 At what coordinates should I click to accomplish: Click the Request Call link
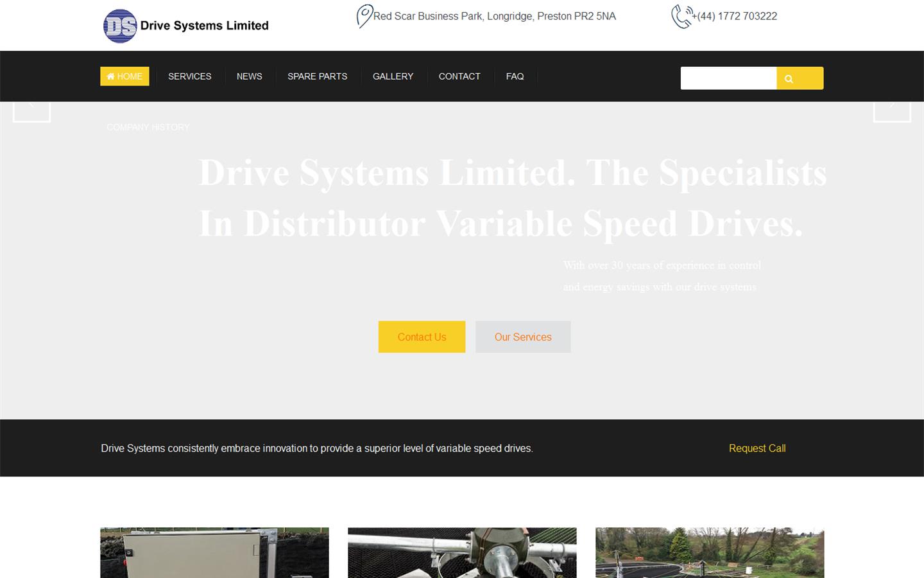pyautogui.click(x=757, y=448)
